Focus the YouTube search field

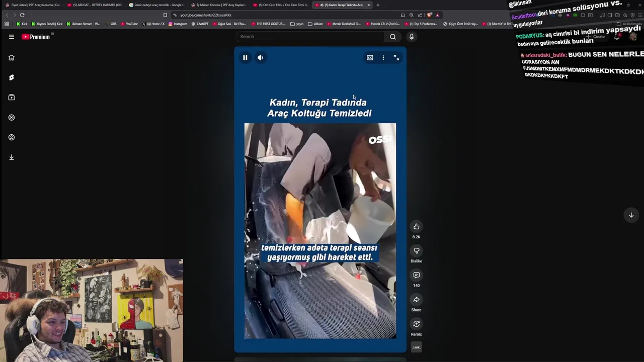311,37
